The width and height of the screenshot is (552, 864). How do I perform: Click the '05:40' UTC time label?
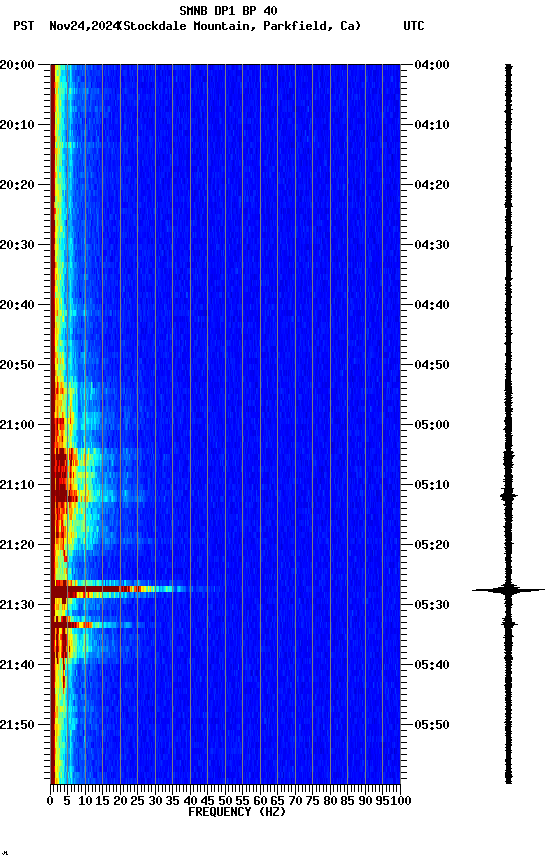[432, 665]
